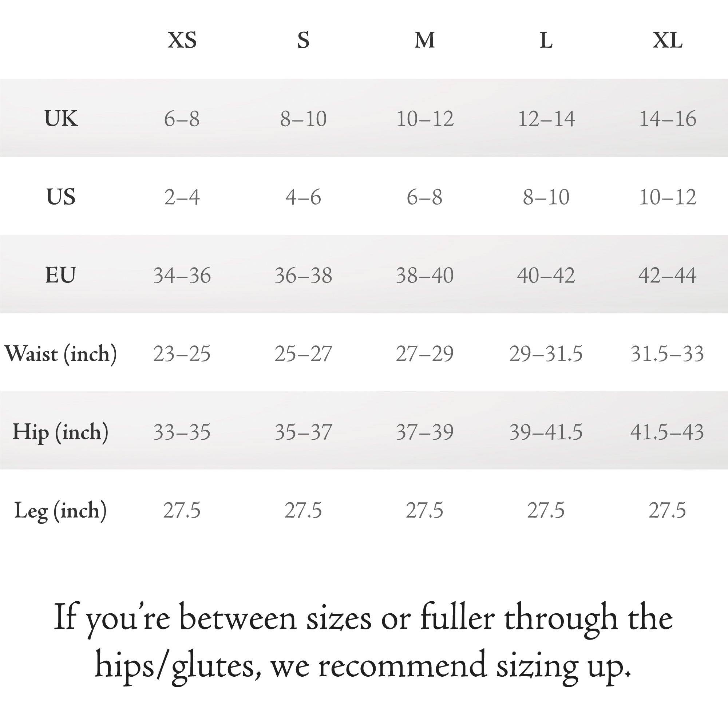Click the Leg (inch) row label

tap(61, 511)
